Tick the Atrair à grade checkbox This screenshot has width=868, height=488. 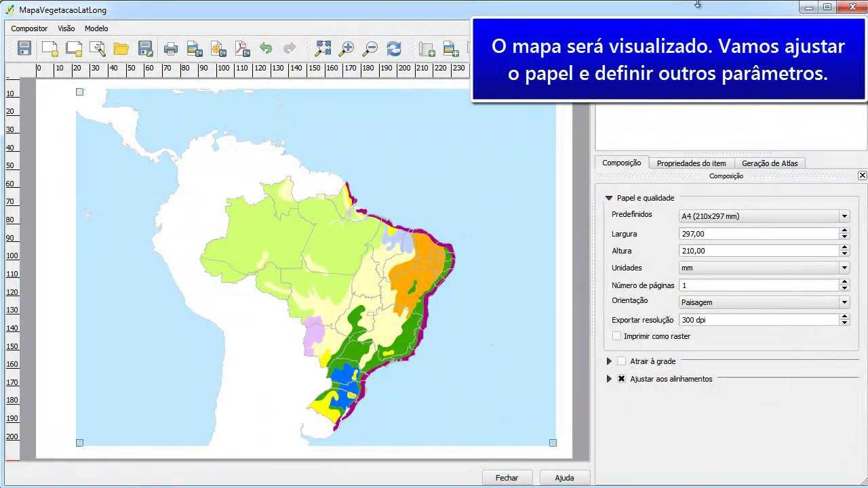621,361
